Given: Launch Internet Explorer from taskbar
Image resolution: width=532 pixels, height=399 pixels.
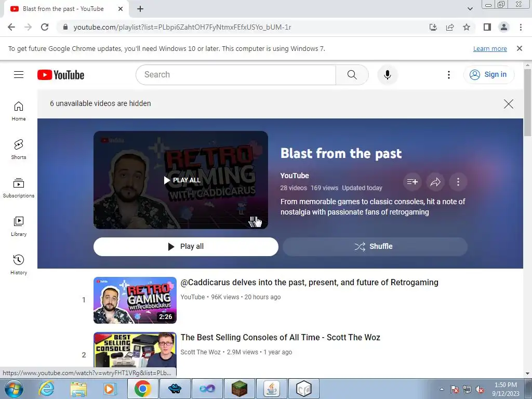Looking at the screenshot, I should pyautogui.click(x=46, y=389).
